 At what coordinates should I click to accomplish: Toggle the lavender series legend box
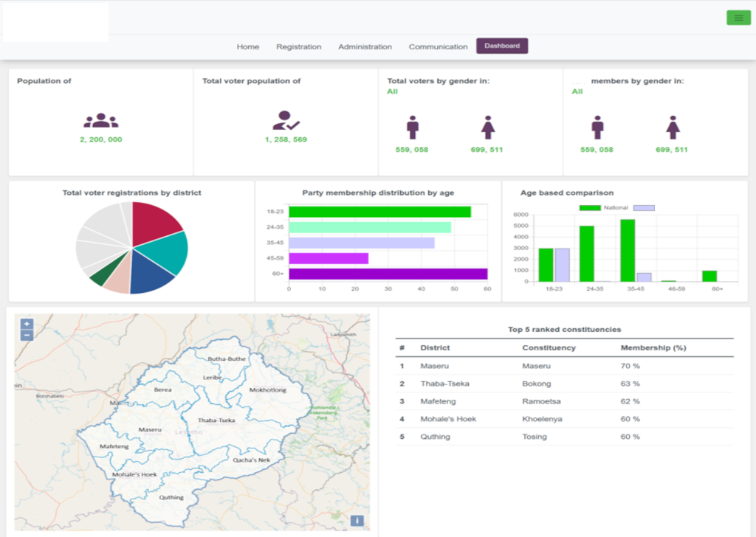point(644,208)
